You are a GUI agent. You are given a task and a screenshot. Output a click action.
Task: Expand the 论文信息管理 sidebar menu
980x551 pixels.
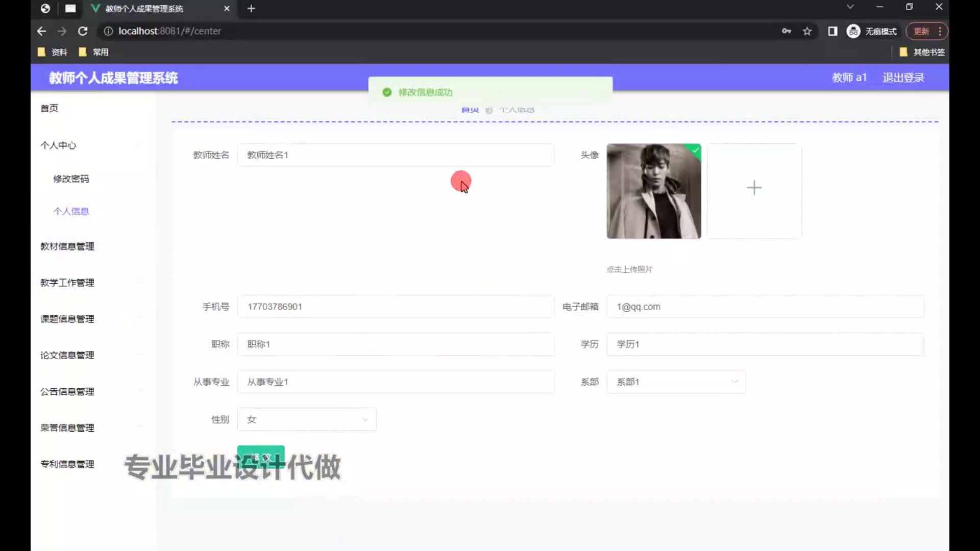click(67, 355)
